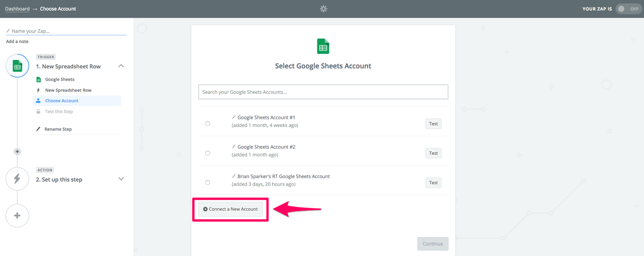Select Brian Sparker's RT Google Sheets Account radio
Screen dimensions: 644x256
[x=208, y=182]
